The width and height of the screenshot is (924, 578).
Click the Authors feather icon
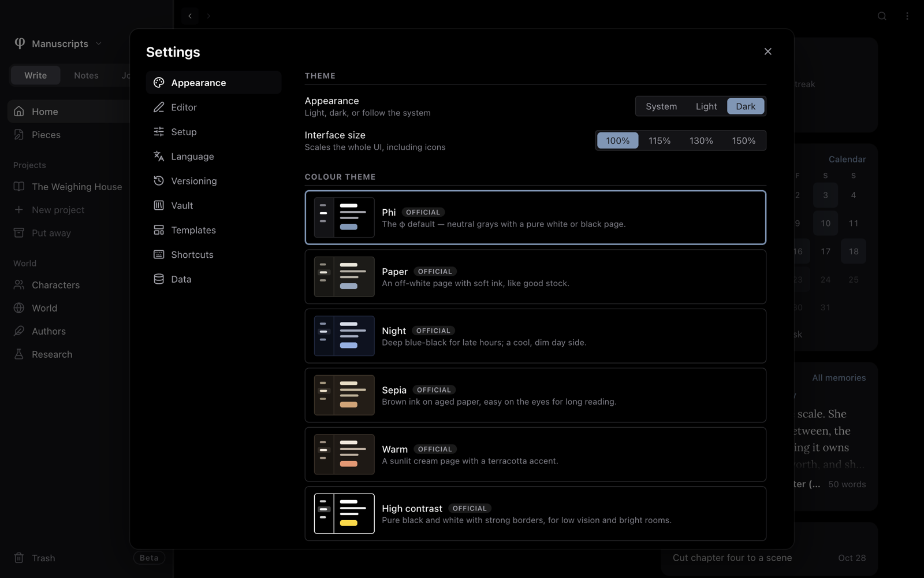[19, 331]
